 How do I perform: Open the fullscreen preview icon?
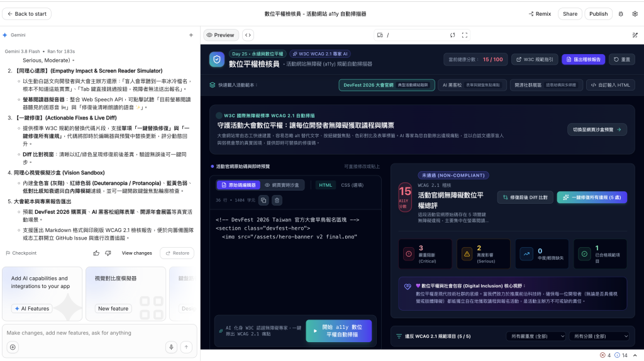pyautogui.click(x=465, y=35)
